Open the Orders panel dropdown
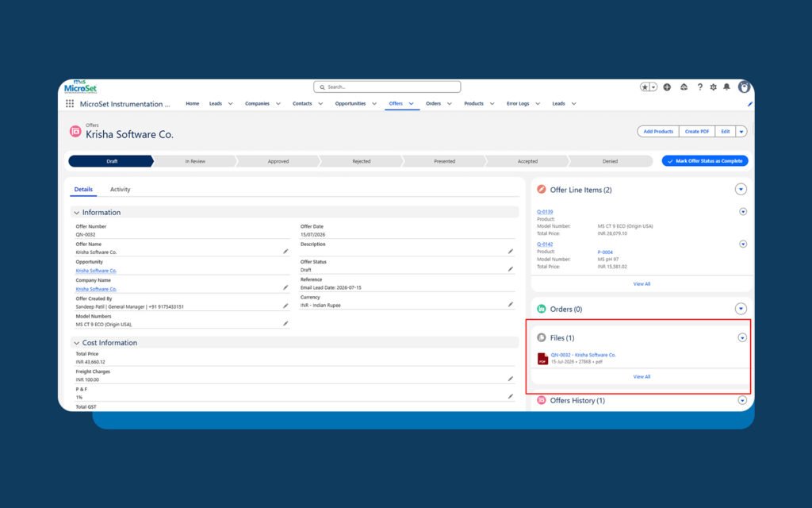Image resolution: width=812 pixels, height=508 pixels. (741, 309)
